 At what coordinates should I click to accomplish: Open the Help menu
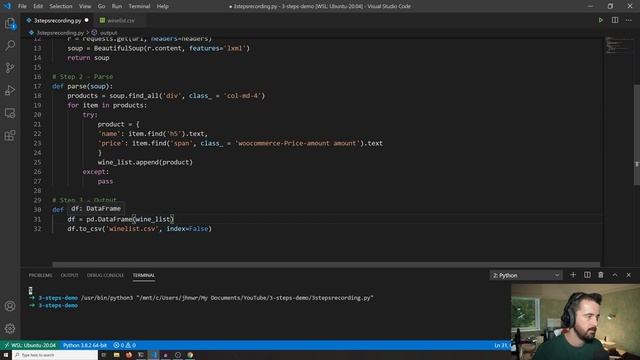[x=162, y=6]
